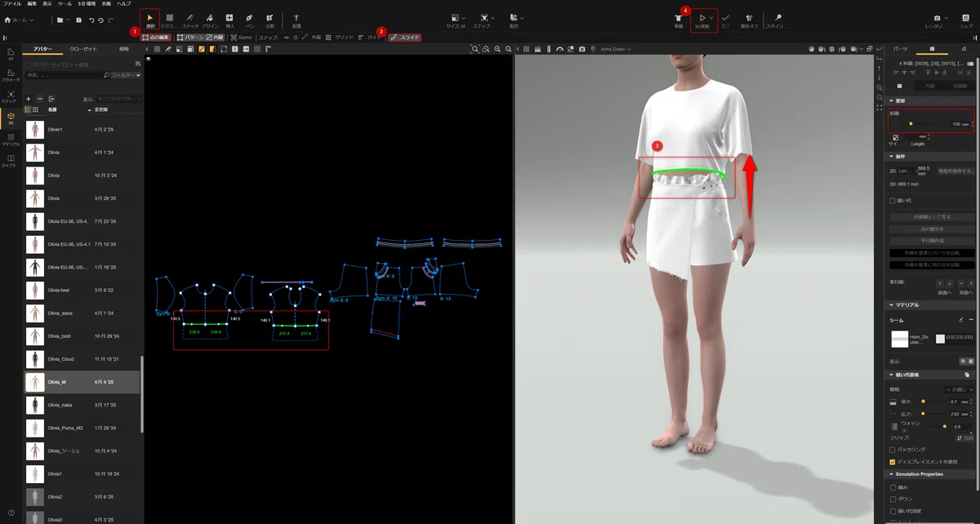Select the Olivia_M avatar row
Image resolution: width=980 pixels, height=524 pixels.
[82, 382]
